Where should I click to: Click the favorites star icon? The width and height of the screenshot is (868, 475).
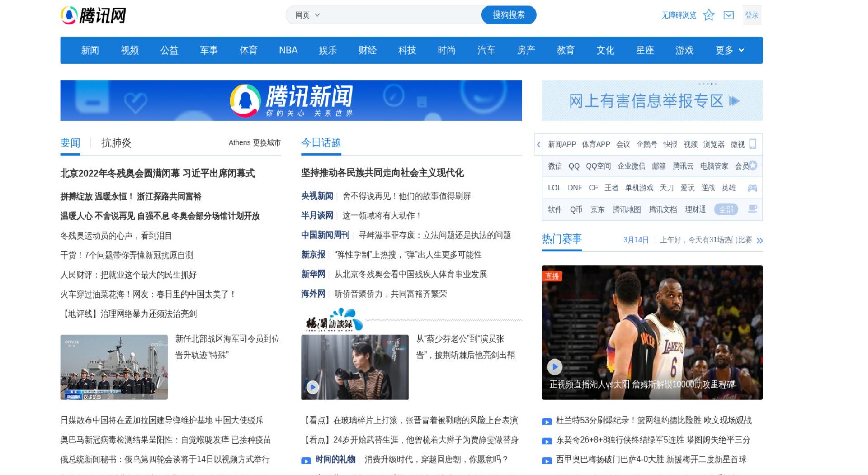709,15
